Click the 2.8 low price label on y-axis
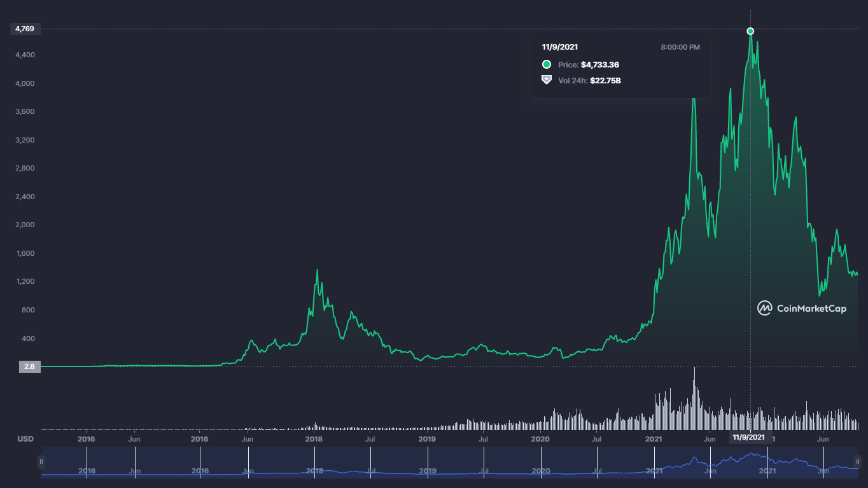 (x=29, y=366)
